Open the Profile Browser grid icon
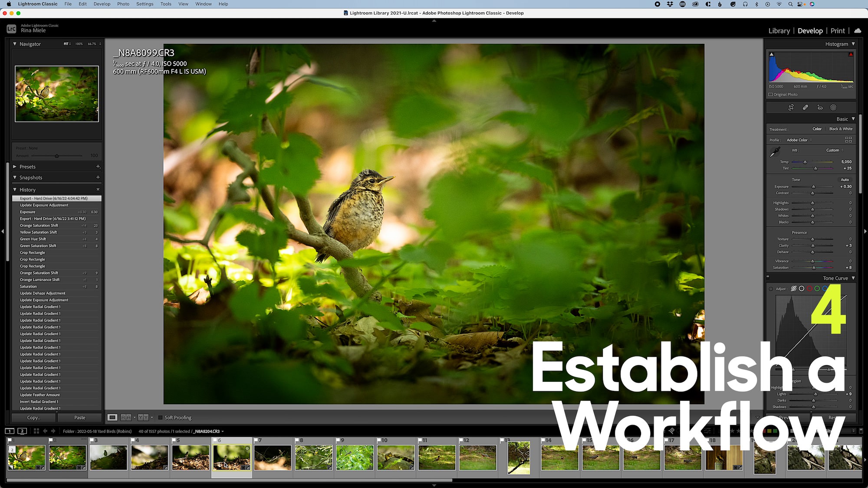 (x=848, y=140)
